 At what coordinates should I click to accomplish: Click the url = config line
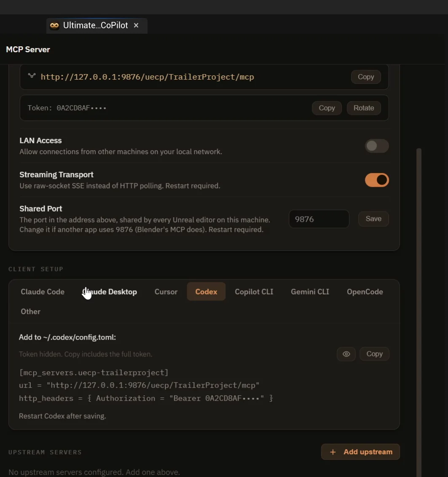point(139,386)
